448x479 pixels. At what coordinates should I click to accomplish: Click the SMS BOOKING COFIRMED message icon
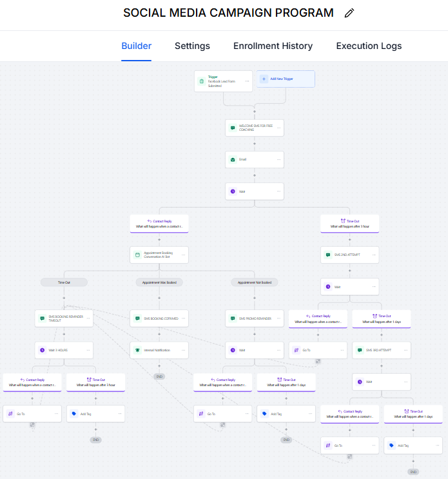(x=137, y=318)
